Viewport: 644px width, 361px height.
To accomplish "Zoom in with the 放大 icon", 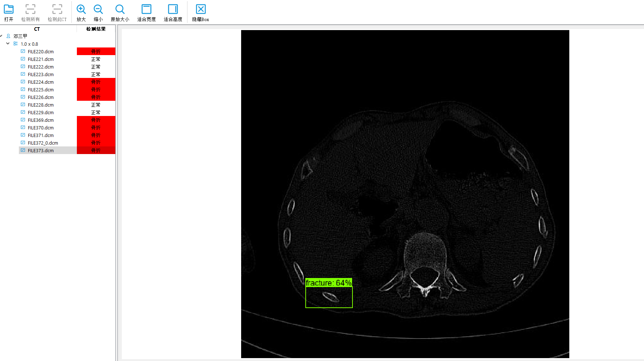I will (x=81, y=9).
